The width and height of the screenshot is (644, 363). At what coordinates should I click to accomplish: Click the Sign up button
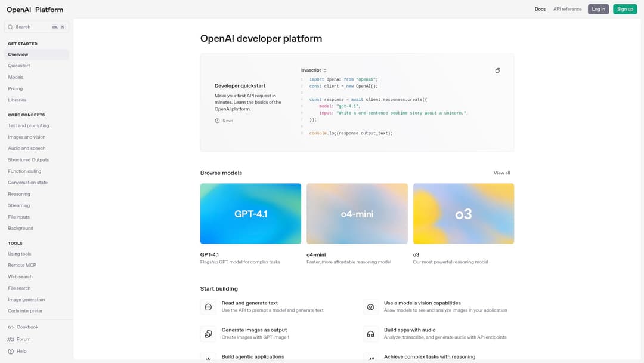point(625,9)
